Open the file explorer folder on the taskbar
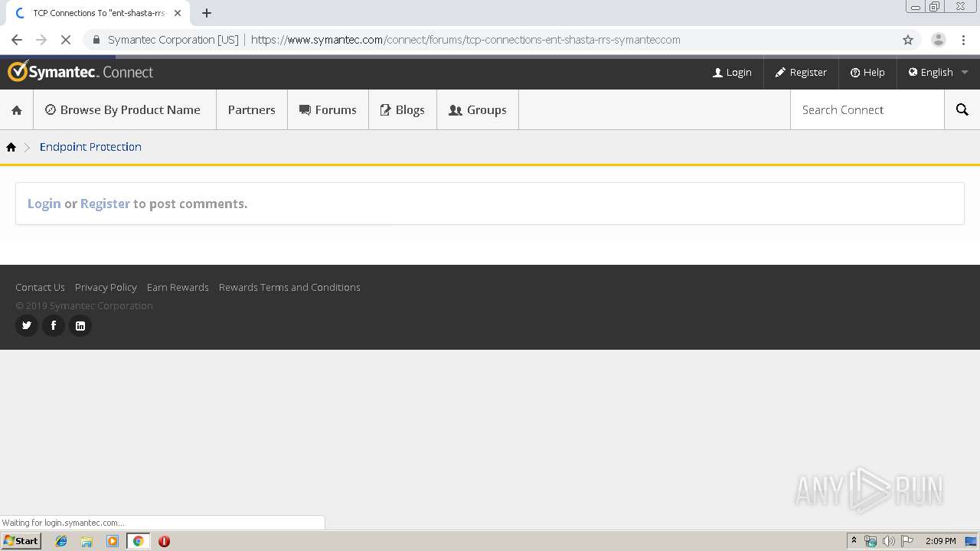 [87, 541]
